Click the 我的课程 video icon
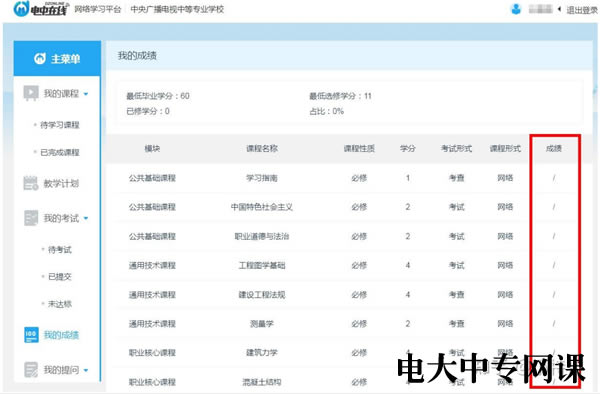This screenshot has width=600, height=394. [x=31, y=93]
